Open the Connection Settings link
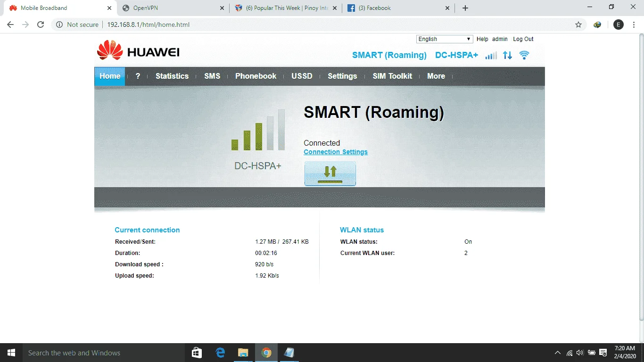644x362 pixels. click(x=336, y=152)
